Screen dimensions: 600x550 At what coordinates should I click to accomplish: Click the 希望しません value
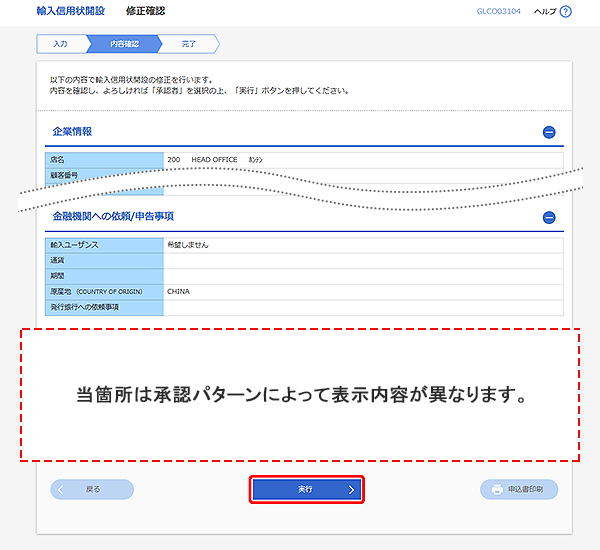pos(188,245)
